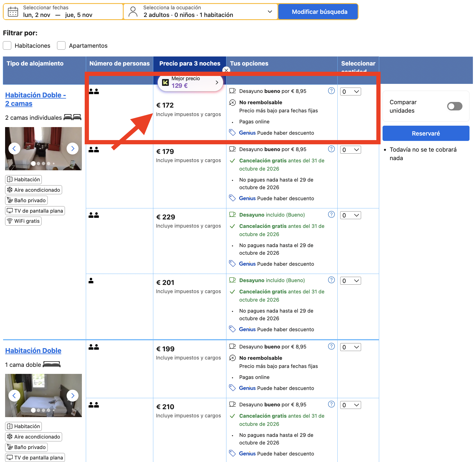Click the dates field lun, 2 nov

coord(63,12)
